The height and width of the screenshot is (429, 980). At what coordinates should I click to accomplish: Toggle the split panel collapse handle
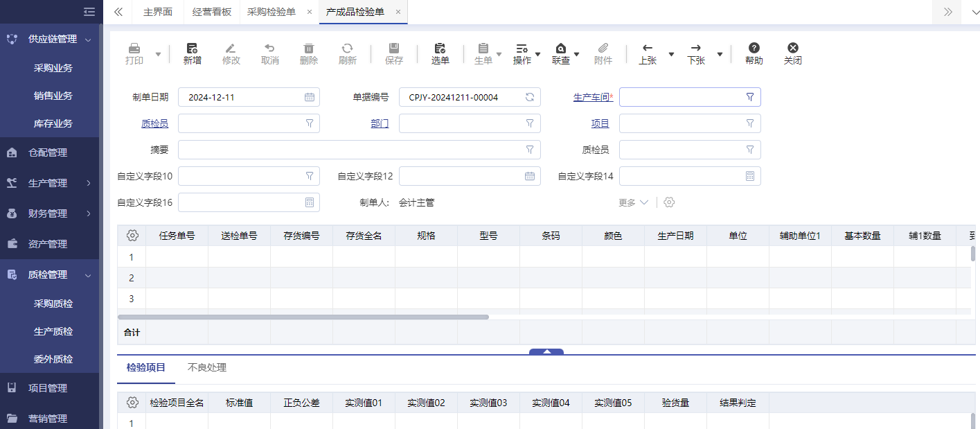[546, 351]
